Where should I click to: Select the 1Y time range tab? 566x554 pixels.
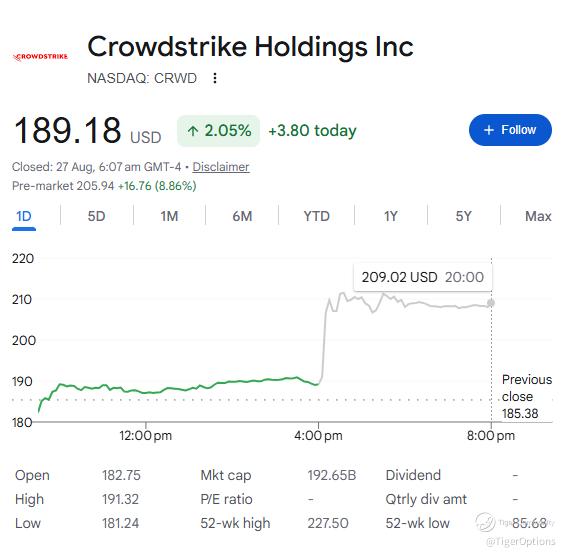(x=391, y=217)
